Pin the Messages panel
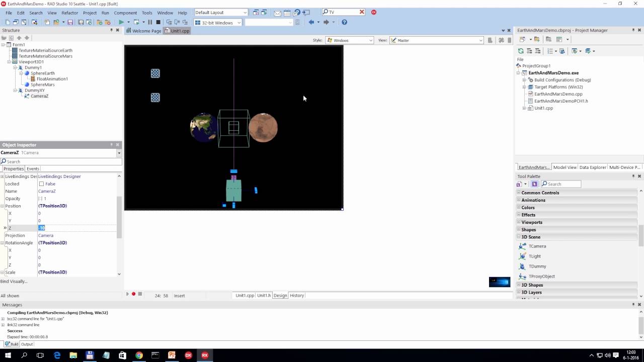This screenshot has height=362, width=644. (x=633, y=305)
